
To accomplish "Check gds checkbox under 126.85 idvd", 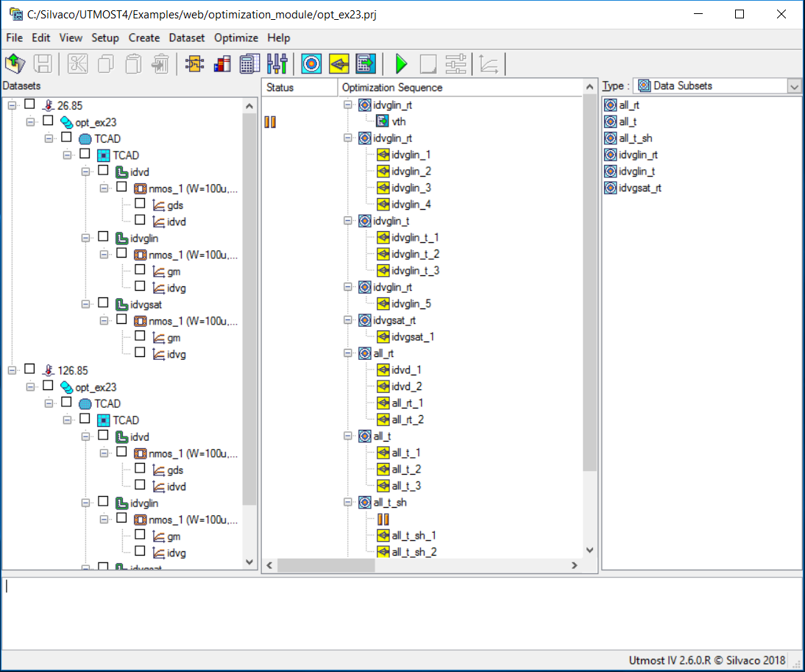I will [140, 468].
